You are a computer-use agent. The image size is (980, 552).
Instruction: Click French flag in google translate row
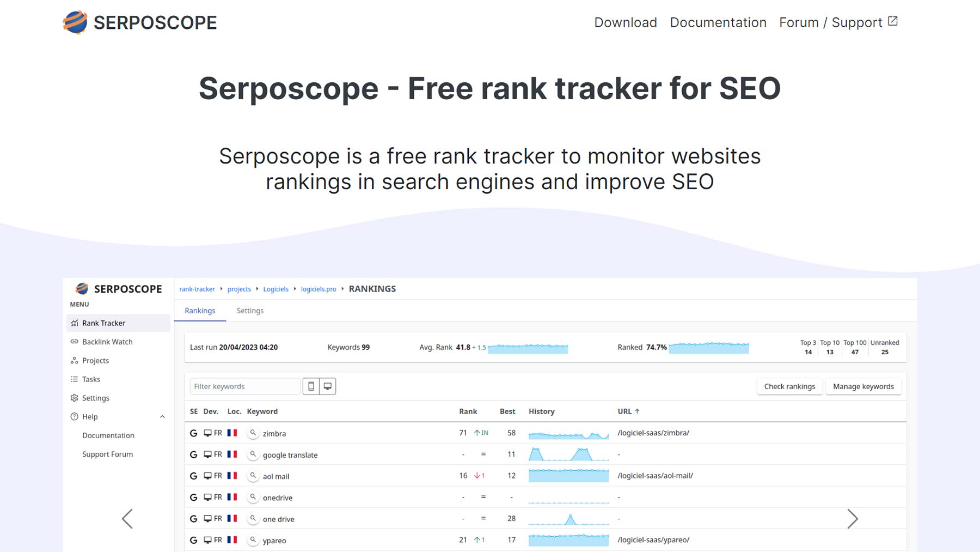coord(232,454)
